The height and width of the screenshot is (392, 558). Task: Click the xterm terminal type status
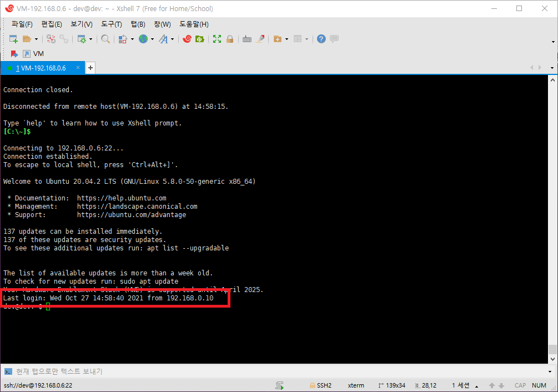click(356, 385)
